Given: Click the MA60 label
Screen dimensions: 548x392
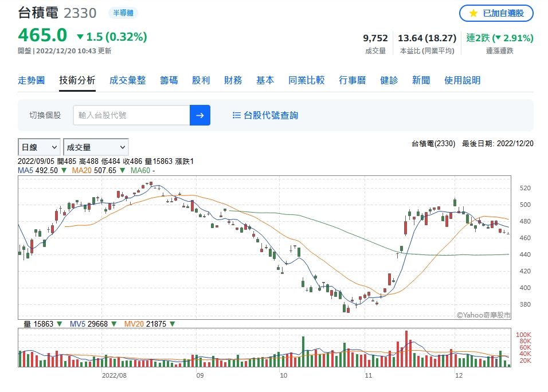Looking at the screenshot, I should (140, 170).
